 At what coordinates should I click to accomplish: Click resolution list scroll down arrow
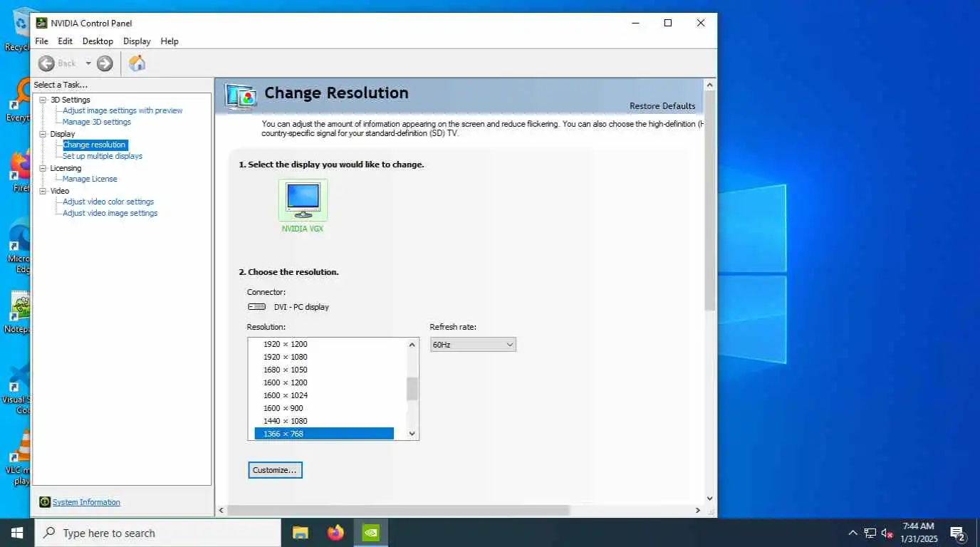412,433
